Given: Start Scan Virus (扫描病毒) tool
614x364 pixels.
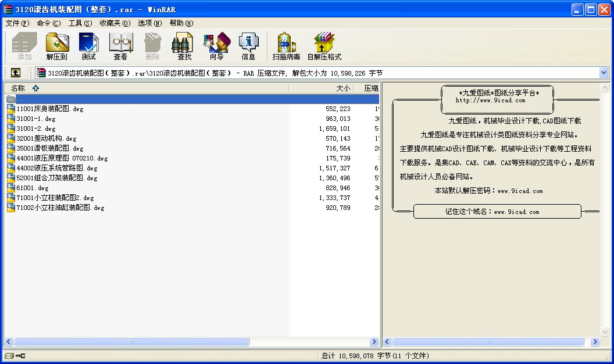Looking at the screenshot, I should pyautogui.click(x=286, y=46).
